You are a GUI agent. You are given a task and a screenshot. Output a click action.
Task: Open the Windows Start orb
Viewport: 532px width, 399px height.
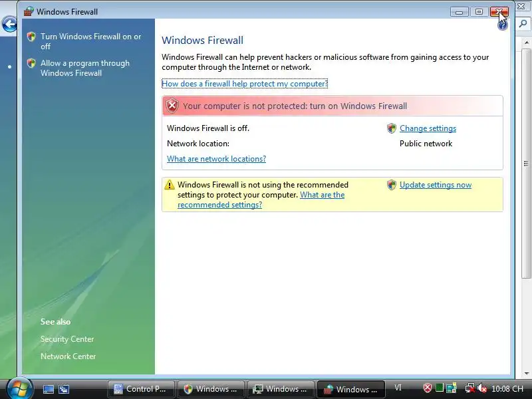click(20, 389)
